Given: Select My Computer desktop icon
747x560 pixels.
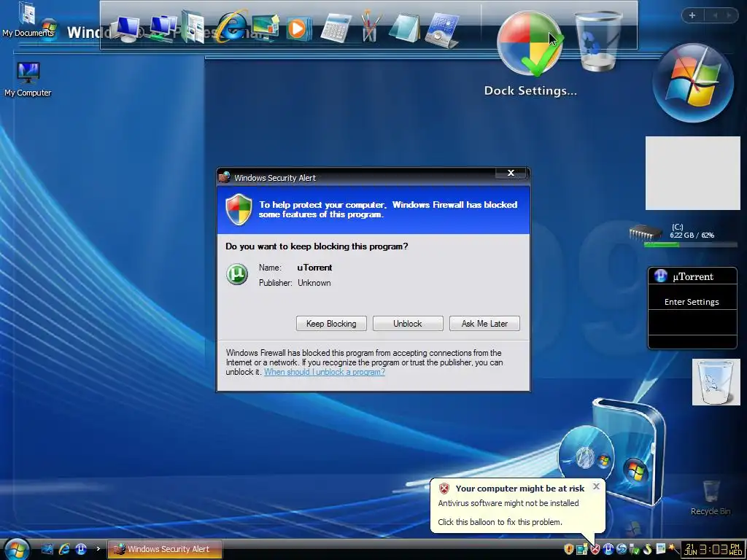Looking at the screenshot, I should pos(28,79).
